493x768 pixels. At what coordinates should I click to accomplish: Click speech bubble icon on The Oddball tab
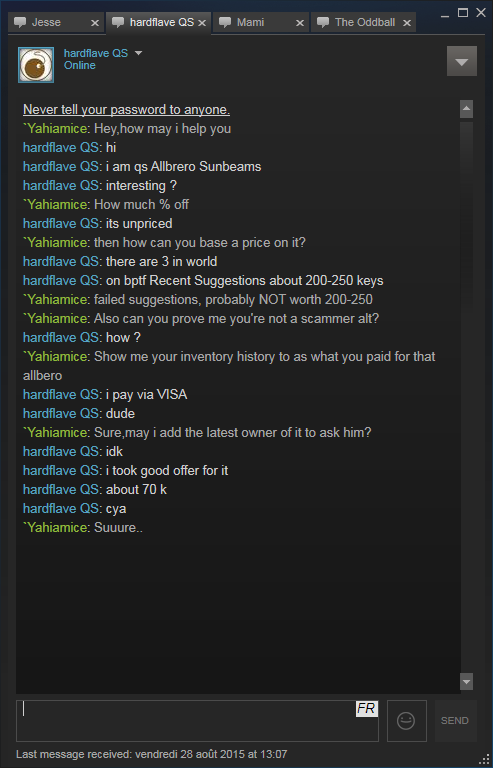323,22
